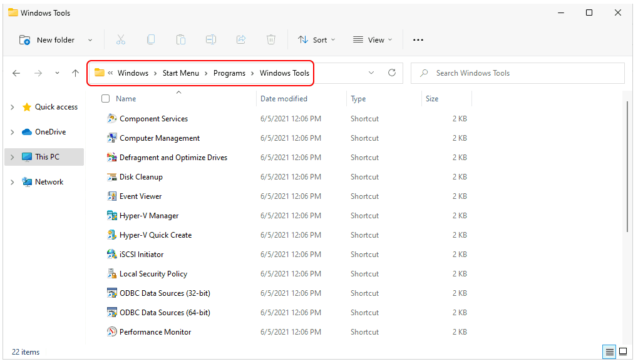Click the vertical scrollbar of file list
The height and width of the screenshot is (364, 638).
click(627, 166)
